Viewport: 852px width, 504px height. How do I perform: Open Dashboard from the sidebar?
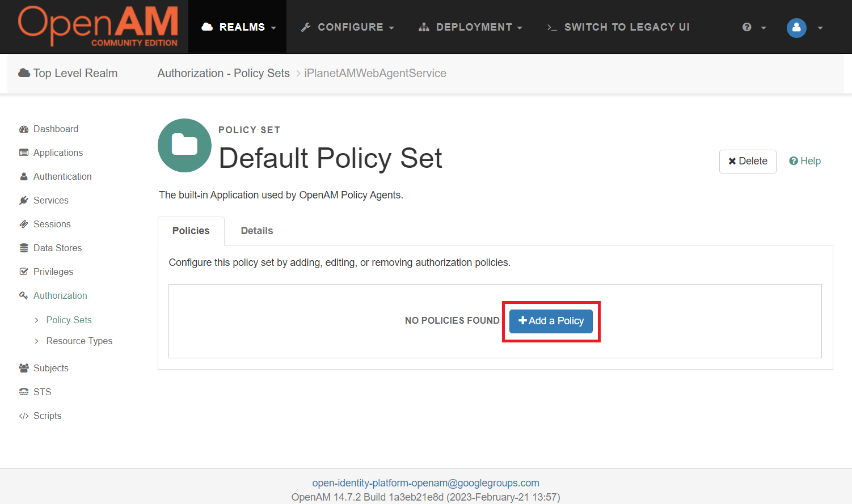(x=56, y=129)
